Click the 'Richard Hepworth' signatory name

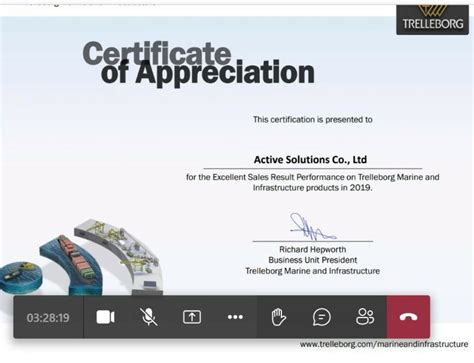313,249
